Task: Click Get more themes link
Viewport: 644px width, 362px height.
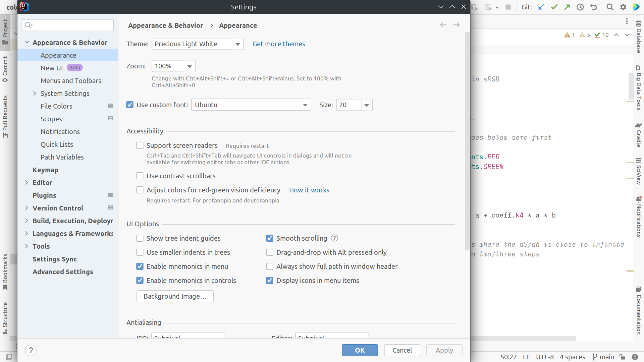Action: 279,44
